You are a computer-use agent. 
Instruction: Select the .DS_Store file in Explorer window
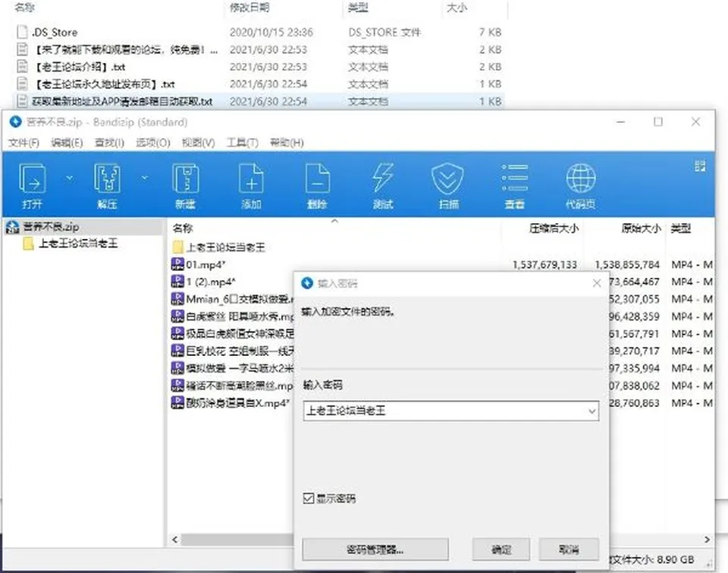point(260,32)
